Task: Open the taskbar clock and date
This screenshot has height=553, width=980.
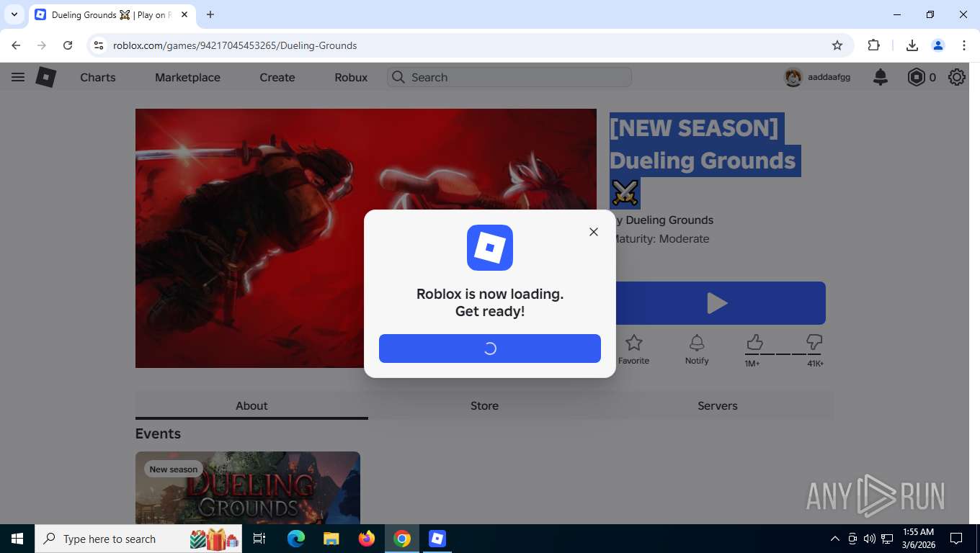Action: (918, 539)
